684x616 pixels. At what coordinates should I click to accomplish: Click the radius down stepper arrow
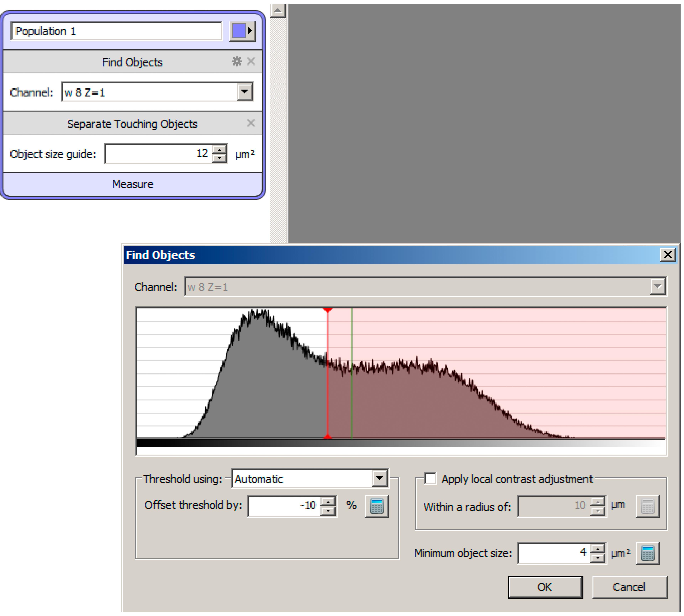pos(598,511)
